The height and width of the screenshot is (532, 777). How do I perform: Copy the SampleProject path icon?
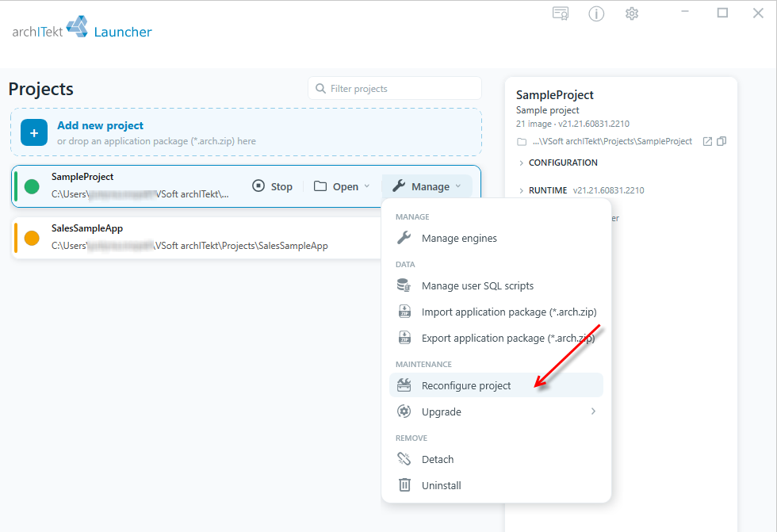[721, 141]
